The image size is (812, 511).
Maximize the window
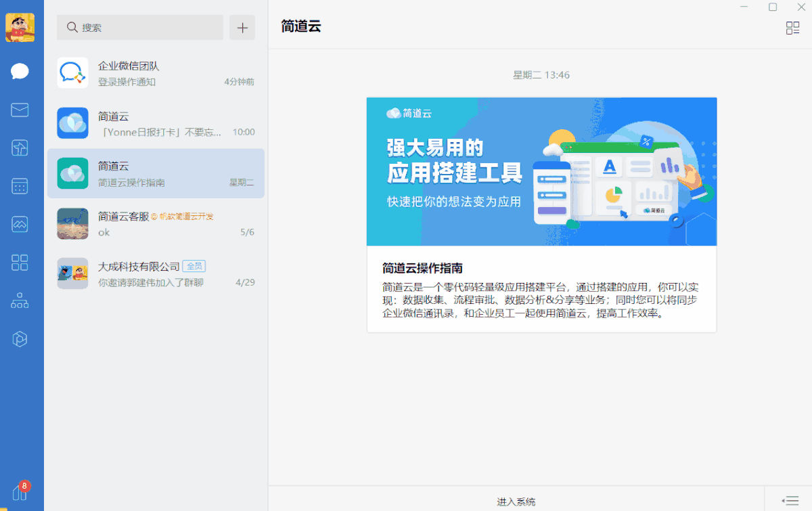click(x=773, y=7)
